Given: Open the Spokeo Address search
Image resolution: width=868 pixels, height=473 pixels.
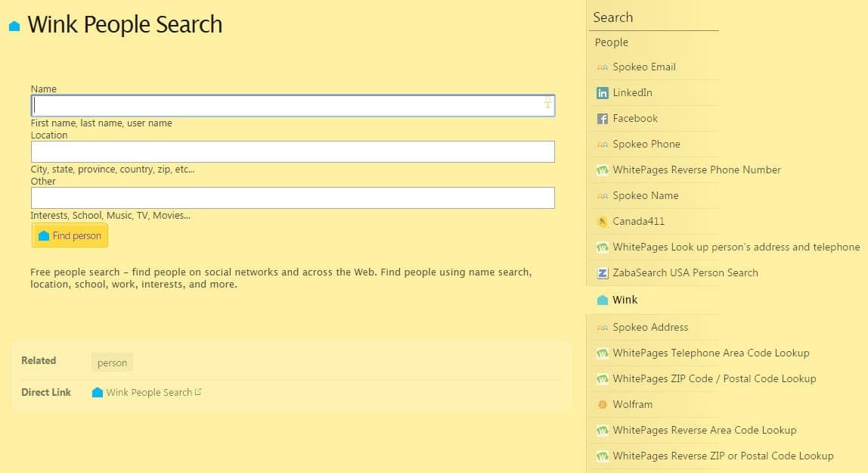Looking at the screenshot, I should [649, 327].
